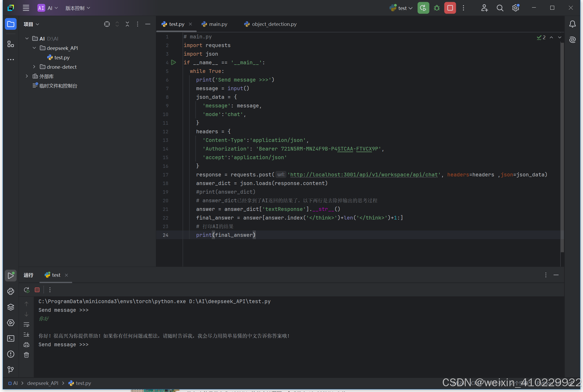Image resolution: width=583 pixels, height=392 pixels.
Task: Select test.py in the project tree
Action: click(62, 57)
